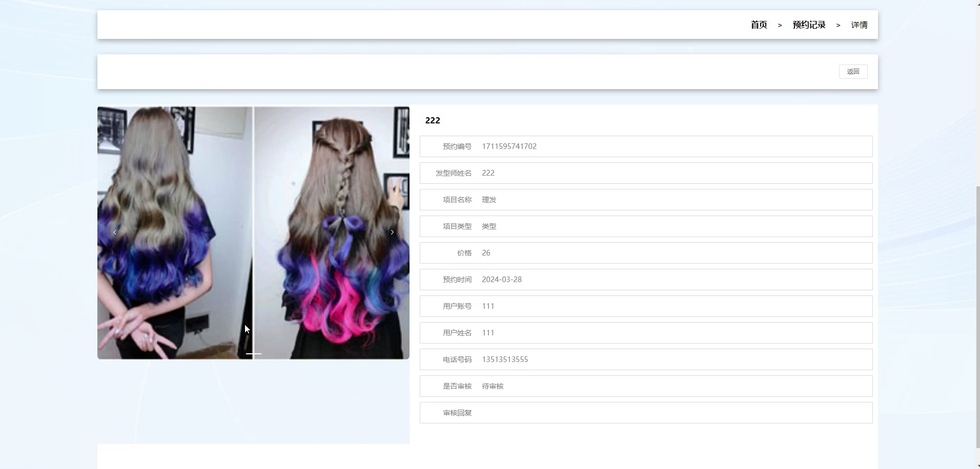
Task: Click the 发型师姓名 label
Action: [453, 173]
